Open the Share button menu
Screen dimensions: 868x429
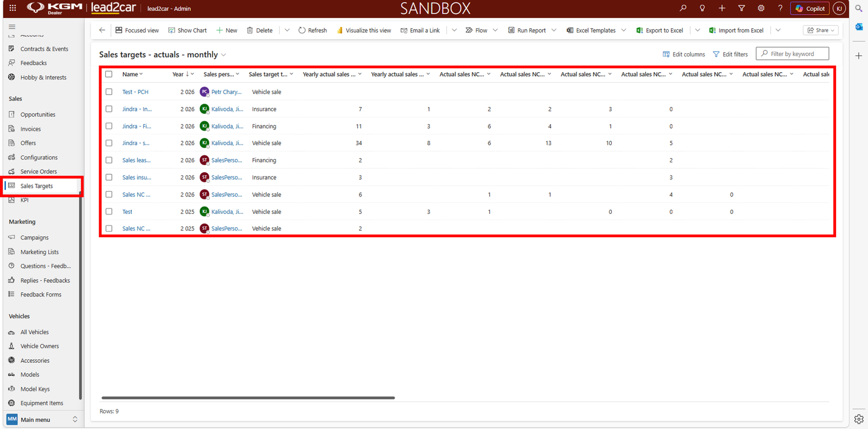[821, 30]
